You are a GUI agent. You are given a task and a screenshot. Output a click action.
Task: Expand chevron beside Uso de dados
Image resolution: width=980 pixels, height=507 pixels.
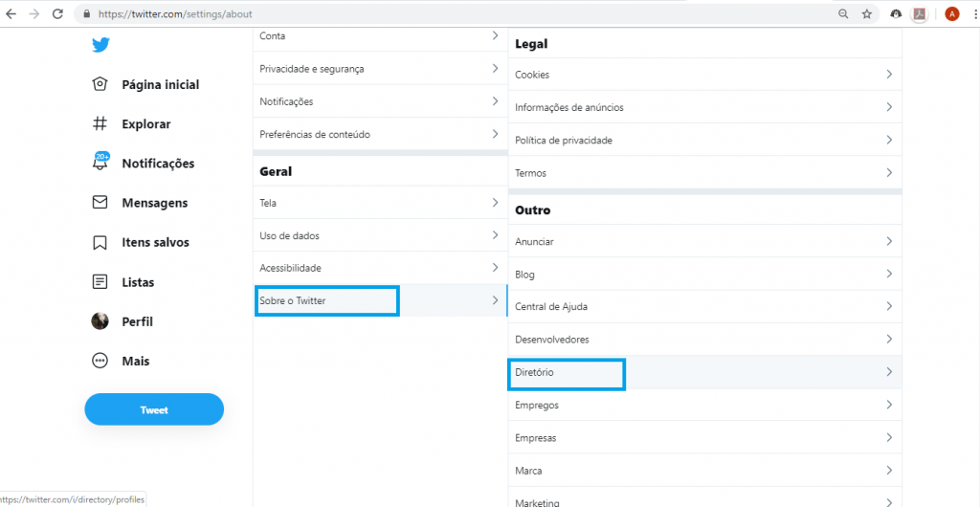point(495,234)
